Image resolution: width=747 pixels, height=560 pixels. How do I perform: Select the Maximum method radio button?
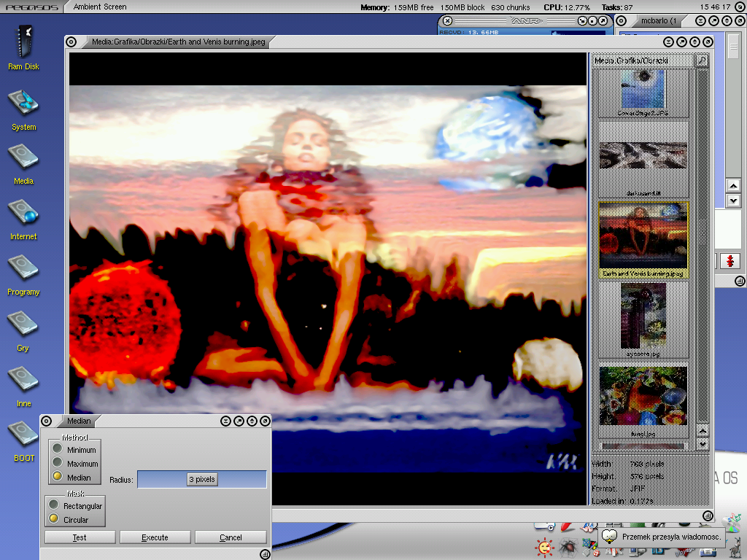(x=57, y=462)
